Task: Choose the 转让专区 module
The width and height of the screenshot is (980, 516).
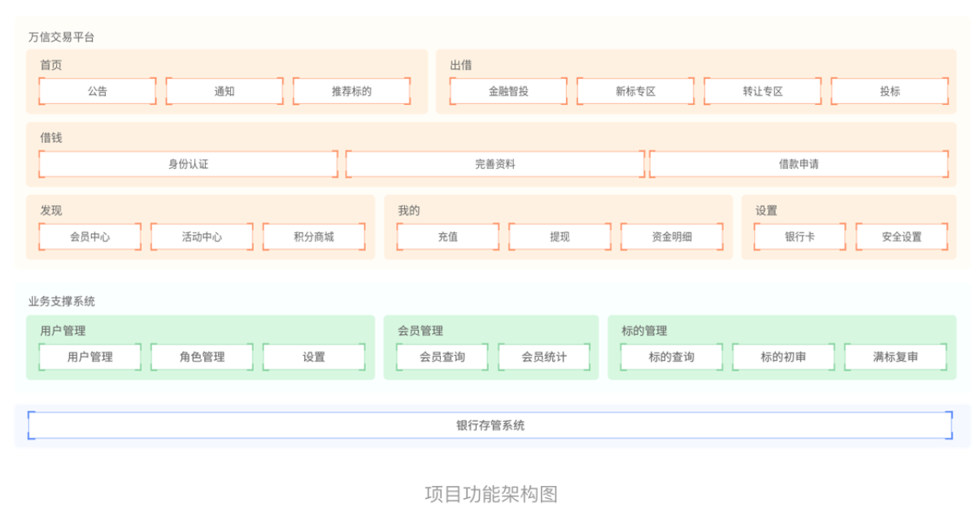Action: click(x=762, y=91)
